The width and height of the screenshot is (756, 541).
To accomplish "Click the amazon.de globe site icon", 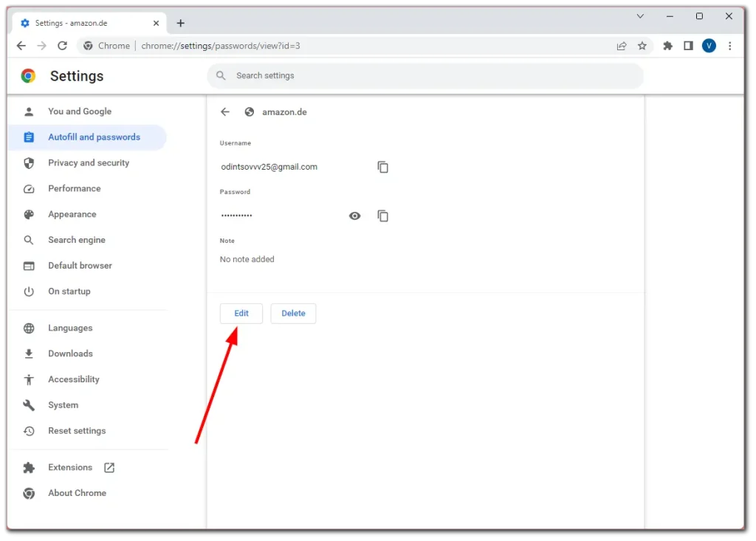I will coord(250,112).
